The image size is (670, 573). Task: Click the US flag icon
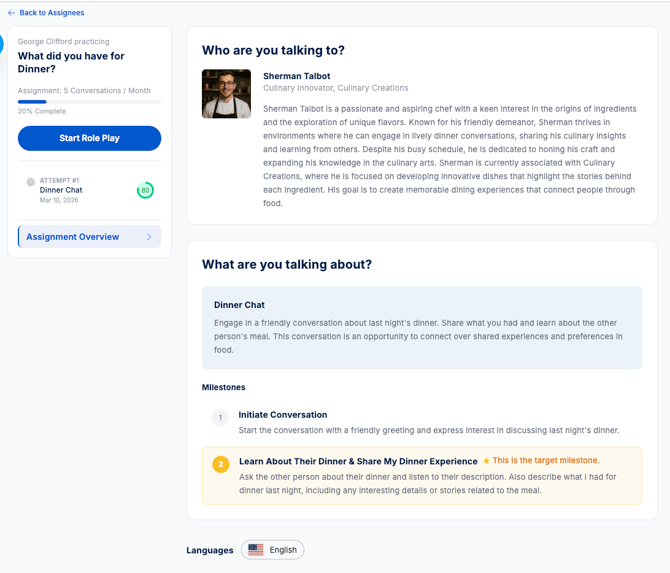pos(256,550)
